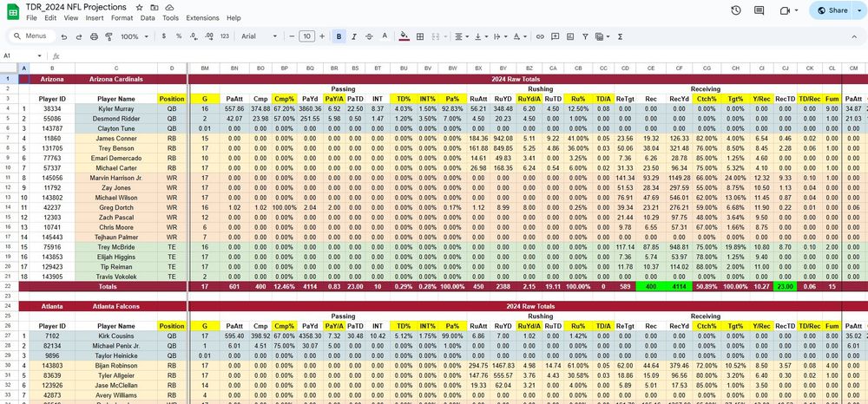Decrease font size with minus button

(x=293, y=36)
